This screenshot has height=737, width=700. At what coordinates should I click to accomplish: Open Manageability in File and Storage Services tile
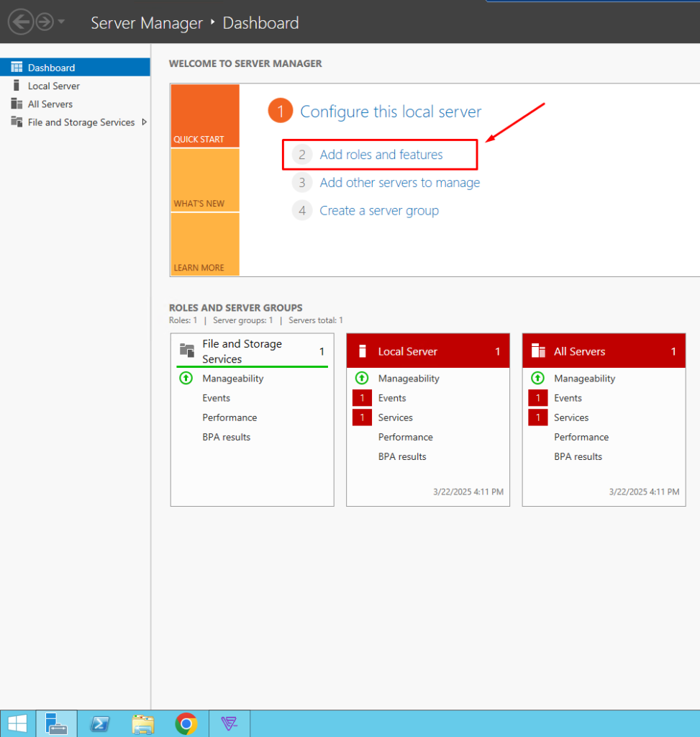point(232,379)
